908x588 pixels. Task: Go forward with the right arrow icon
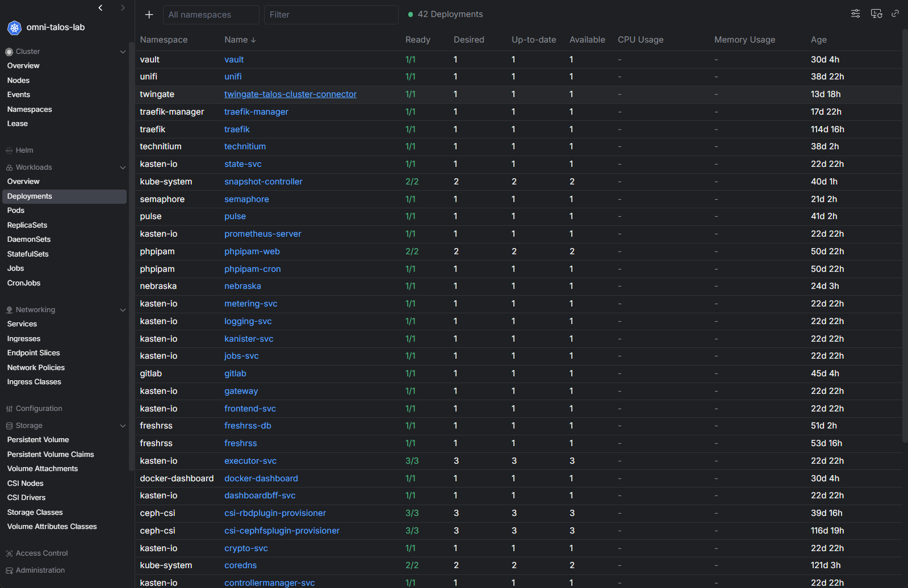123,7
